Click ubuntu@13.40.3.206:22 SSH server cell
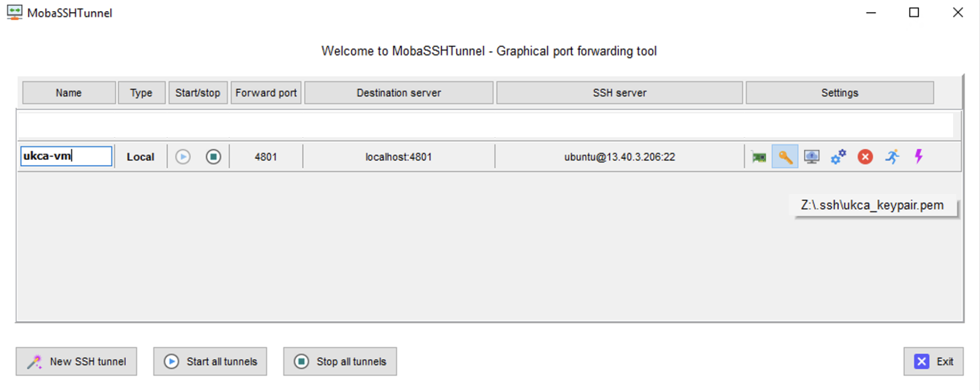 click(x=619, y=157)
